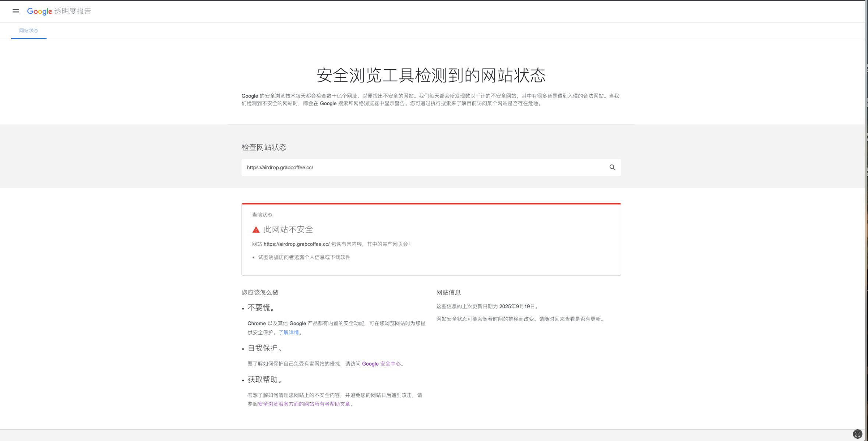The height and width of the screenshot is (441, 868).
Task: Click the 您应该怎么做 heading
Action: point(260,293)
